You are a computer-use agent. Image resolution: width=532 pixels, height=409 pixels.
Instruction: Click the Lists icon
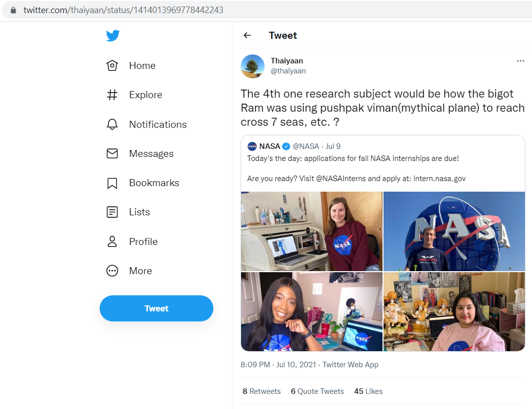[112, 212]
